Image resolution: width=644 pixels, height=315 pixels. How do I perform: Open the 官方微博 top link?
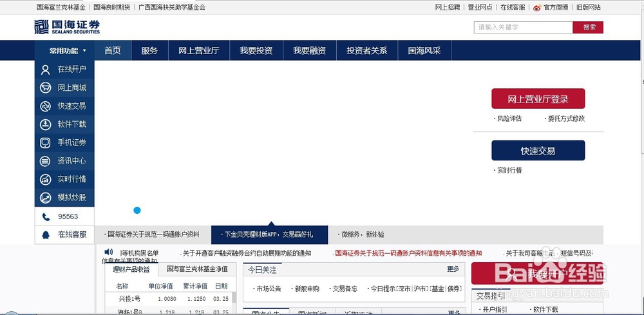tap(556, 7)
